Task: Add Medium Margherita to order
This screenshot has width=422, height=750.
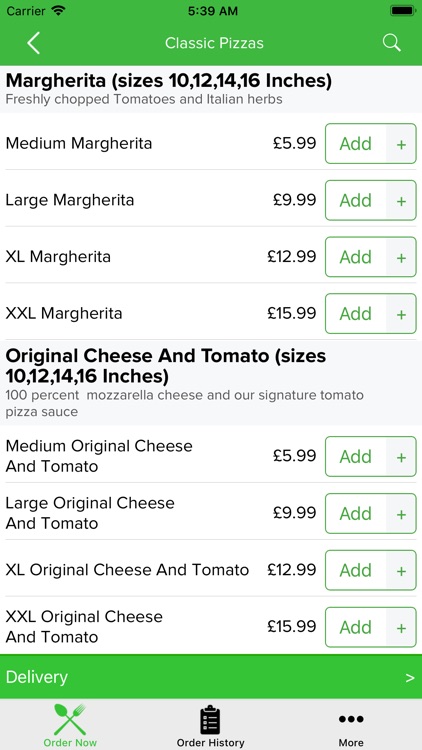Action: click(x=355, y=144)
